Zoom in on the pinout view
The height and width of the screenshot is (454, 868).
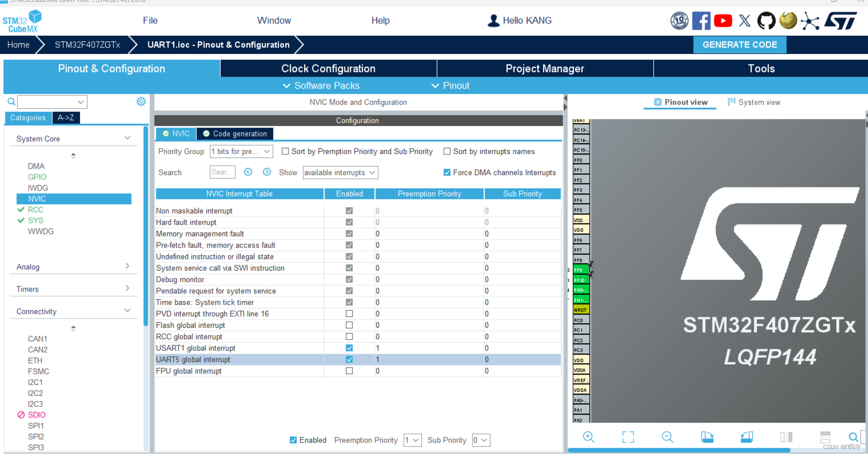589,437
